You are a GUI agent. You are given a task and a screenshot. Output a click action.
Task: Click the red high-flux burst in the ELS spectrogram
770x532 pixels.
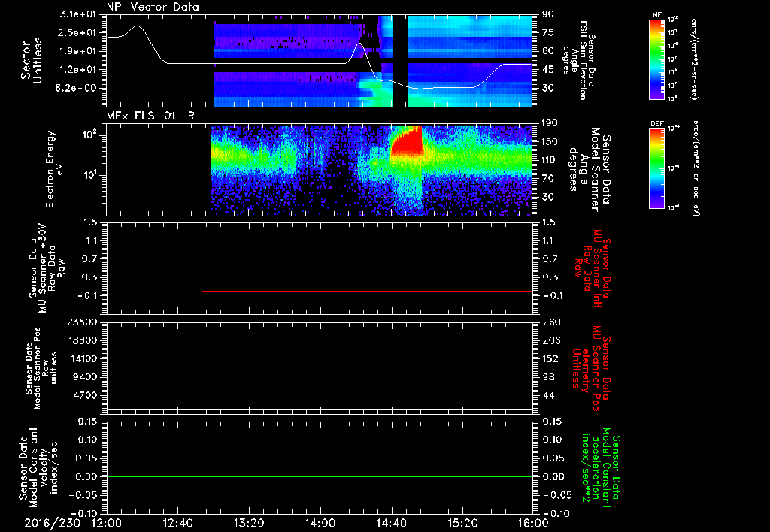pyautogui.click(x=407, y=142)
